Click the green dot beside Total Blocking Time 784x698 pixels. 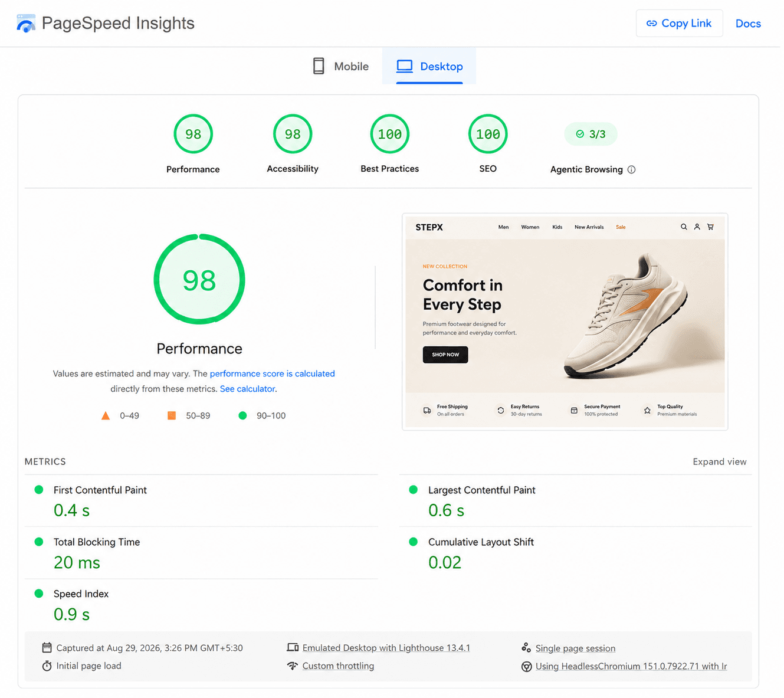tap(39, 542)
